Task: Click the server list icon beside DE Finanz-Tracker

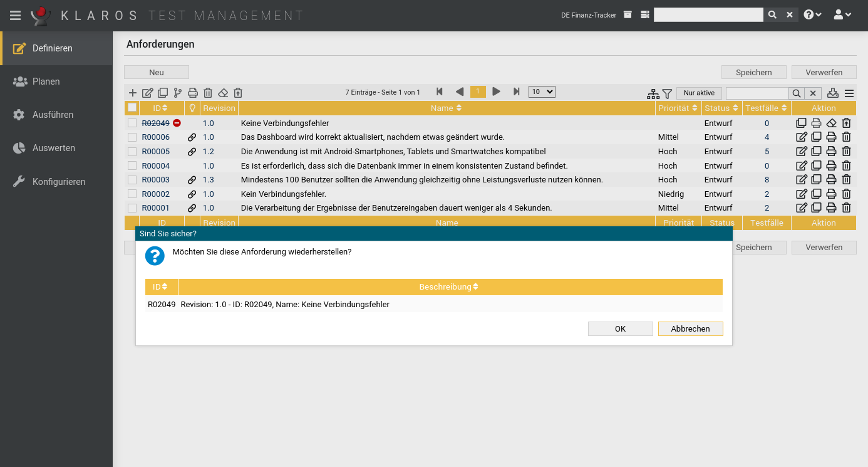Action: [x=645, y=15]
